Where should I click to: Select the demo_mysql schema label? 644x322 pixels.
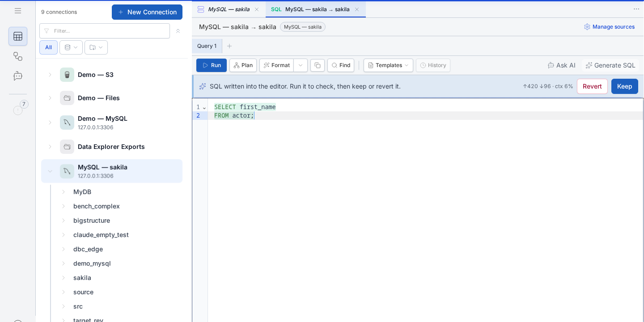click(x=92, y=263)
